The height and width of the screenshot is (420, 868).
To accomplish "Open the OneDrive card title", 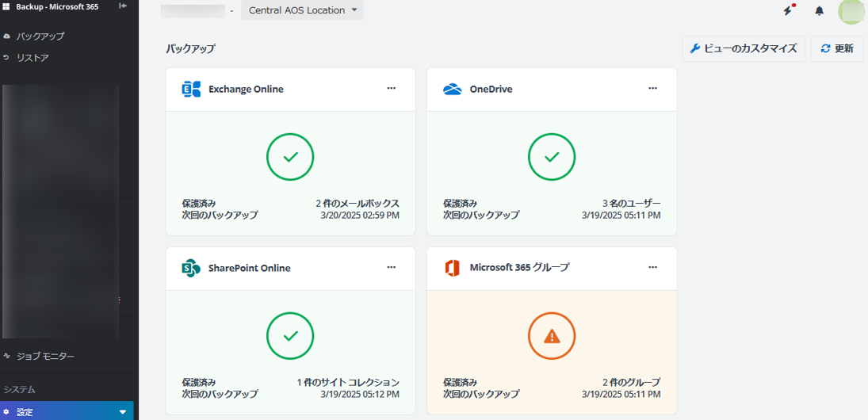I will (491, 89).
